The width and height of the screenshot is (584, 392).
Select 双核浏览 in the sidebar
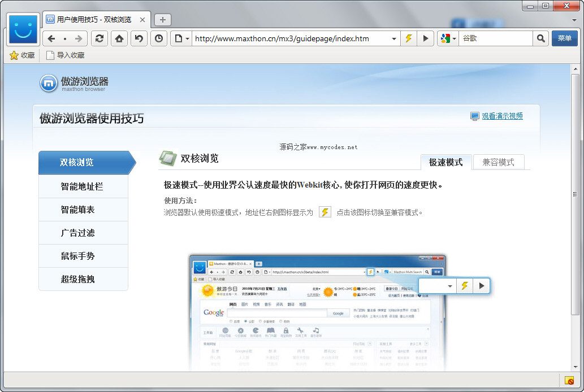coord(87,163)
